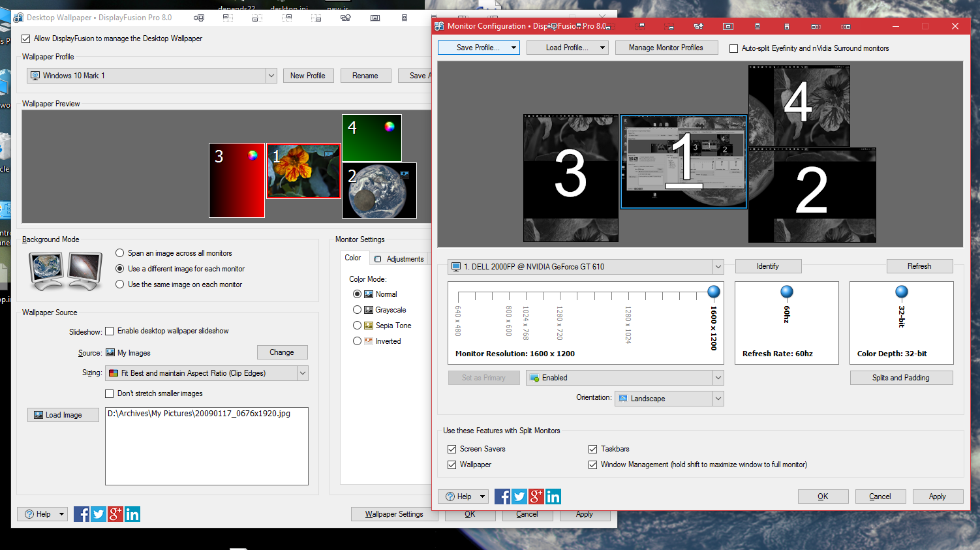
Task: Click the green monitor 4 wallpaper preview
Action: pyautogui.click(x=372, y=138)
